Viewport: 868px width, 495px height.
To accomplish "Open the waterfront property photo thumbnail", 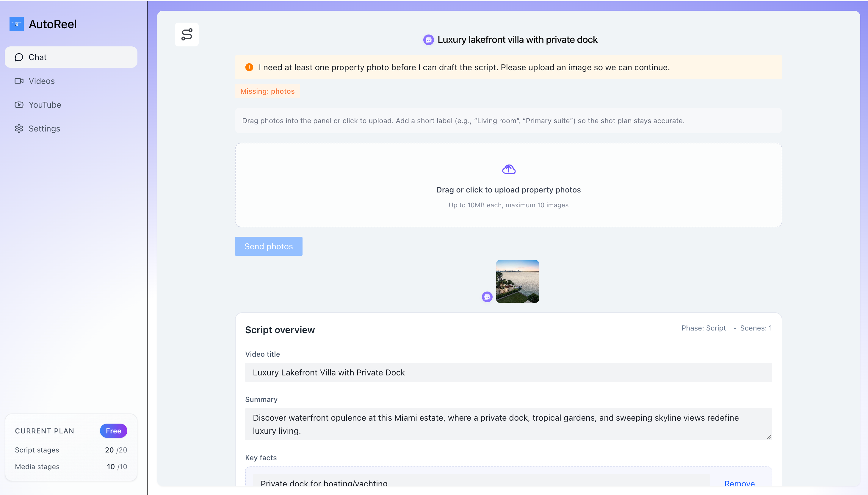I will click(517, 281).
